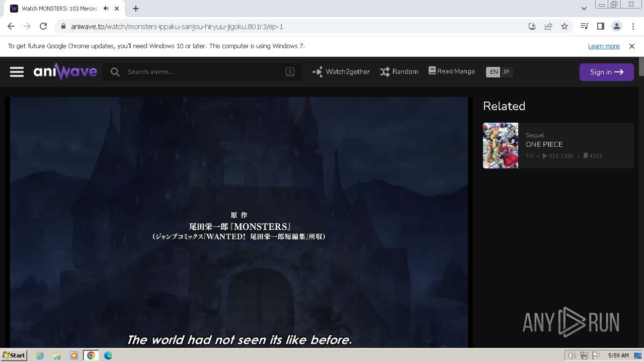Bookmark this page with star icon
Viewport: 644px width, 362px height.
coord(565,26)
